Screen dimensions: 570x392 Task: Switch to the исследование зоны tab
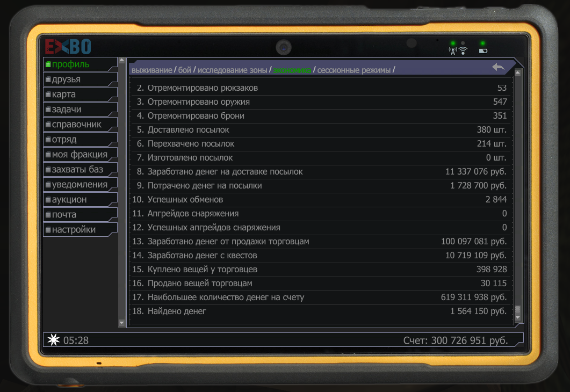232,70
